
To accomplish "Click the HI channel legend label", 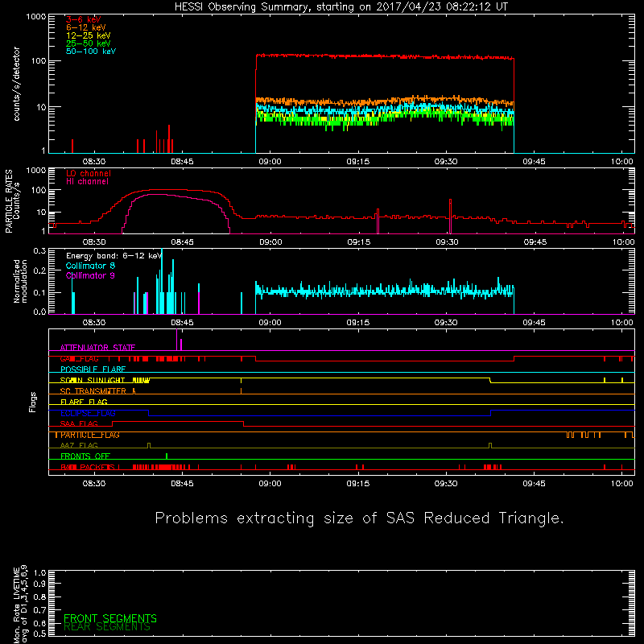I will coord(87,182).
